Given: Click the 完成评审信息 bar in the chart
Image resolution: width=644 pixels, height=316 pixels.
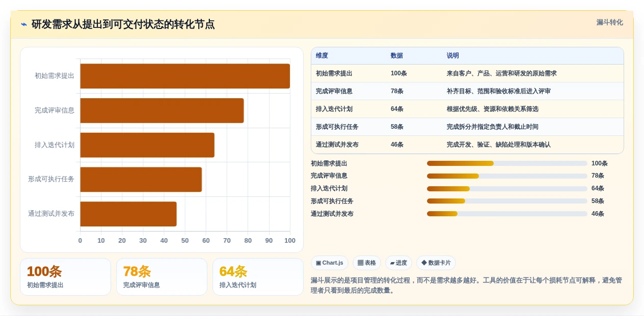Looking at the screenshot, I should [162, 110].
